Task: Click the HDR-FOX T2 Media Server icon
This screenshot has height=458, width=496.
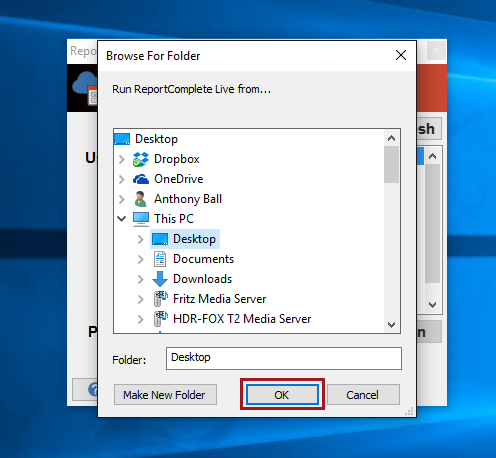Action: pos(161,319)
